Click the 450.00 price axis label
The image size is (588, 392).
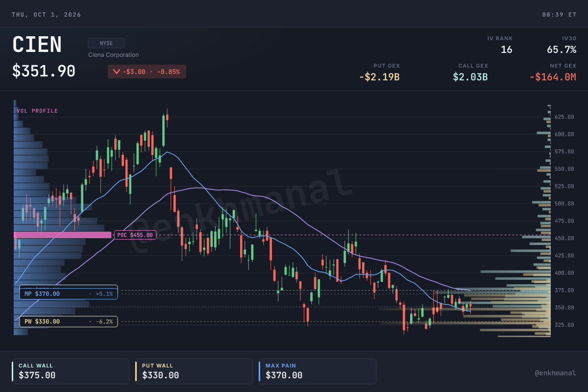click(564, 238)
